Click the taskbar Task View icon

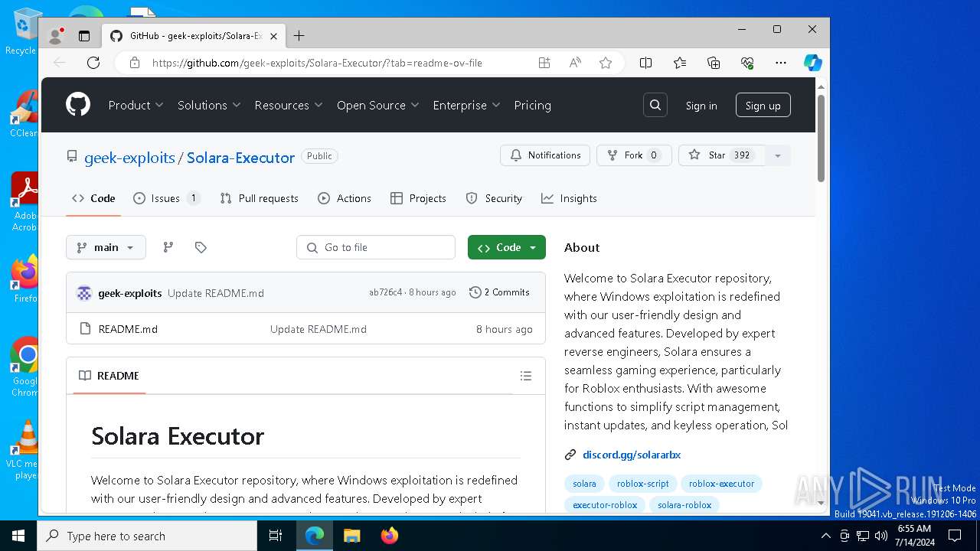click(276, 536)
